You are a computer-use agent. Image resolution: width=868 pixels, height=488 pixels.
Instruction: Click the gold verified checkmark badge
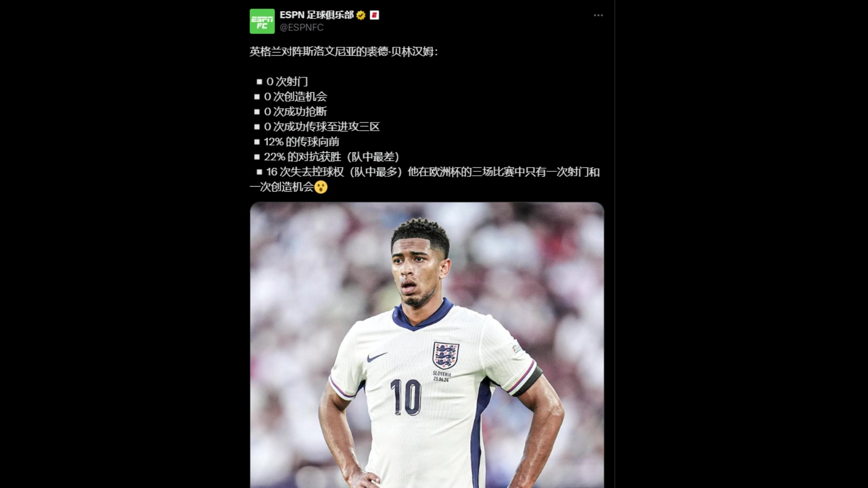pos(361,15)
